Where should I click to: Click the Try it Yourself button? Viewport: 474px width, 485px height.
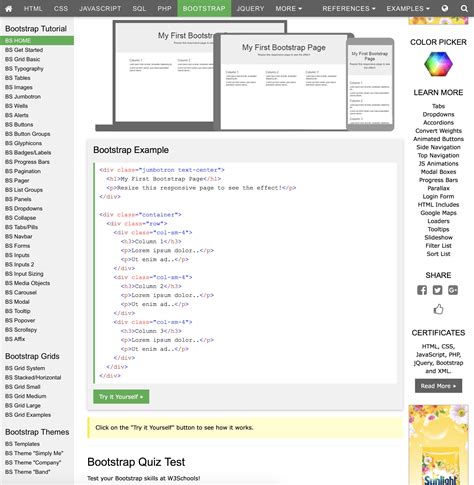121,397
